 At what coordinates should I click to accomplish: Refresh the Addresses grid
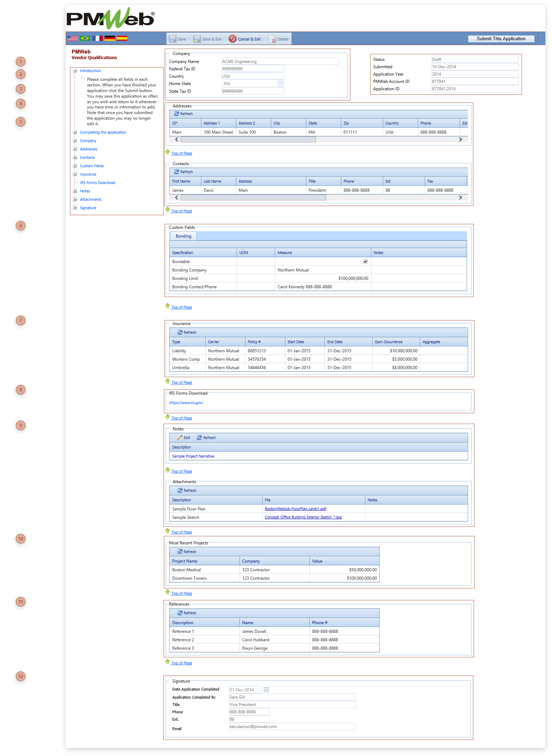pyautogui.click(x=183, y=114)
